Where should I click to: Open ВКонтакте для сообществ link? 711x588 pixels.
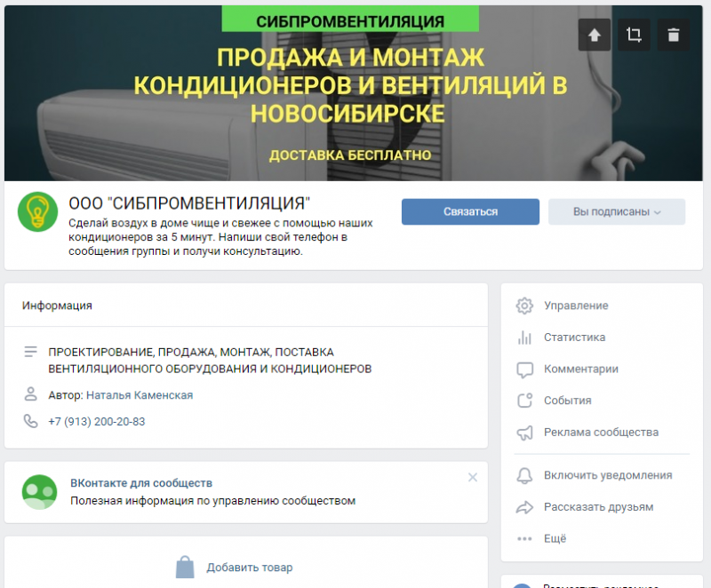[x=141, y=483]
